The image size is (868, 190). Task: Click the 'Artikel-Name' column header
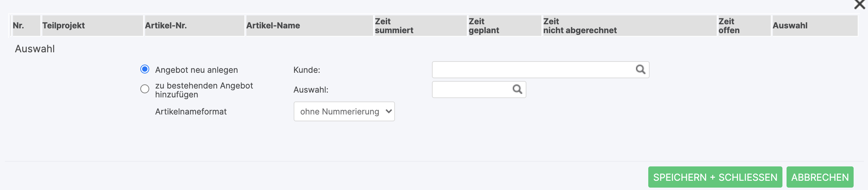273,26
